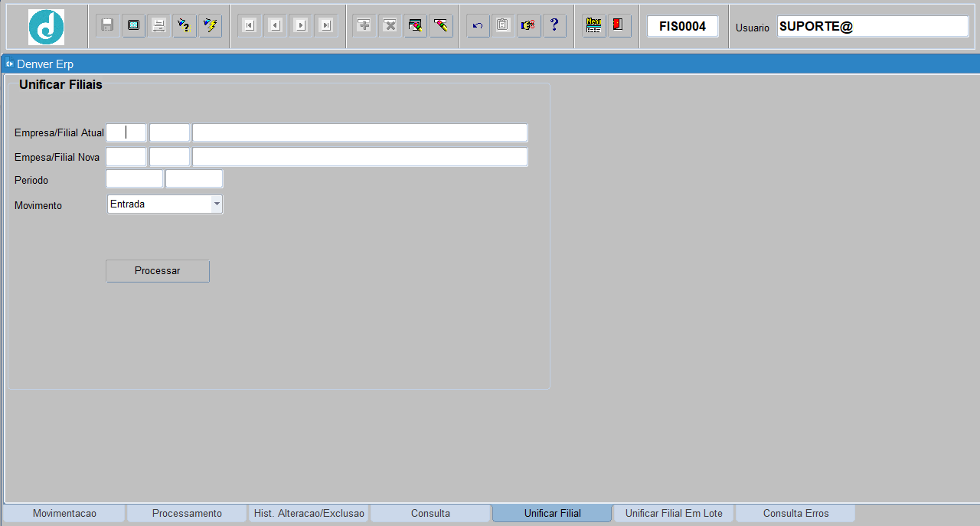Click the enter query icon
The height and width of the screenshot is (526, 980).
pyautogui.click(x=185, y=25)
